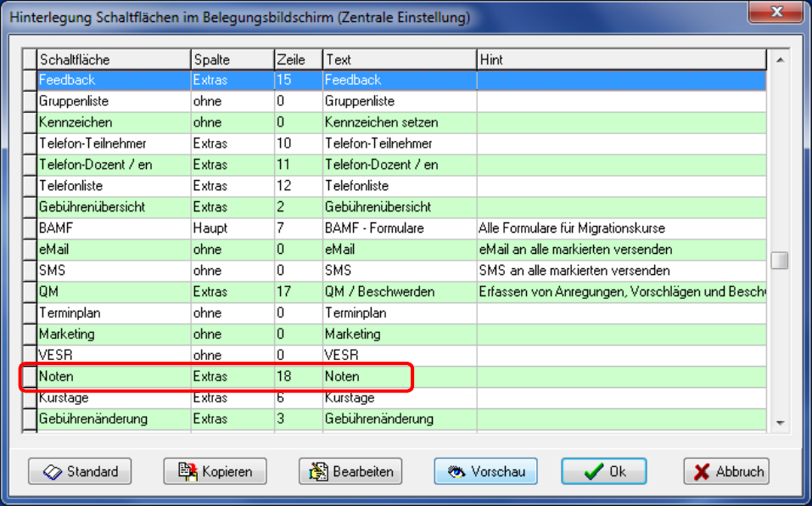Click the Text column header

[400, 59]
